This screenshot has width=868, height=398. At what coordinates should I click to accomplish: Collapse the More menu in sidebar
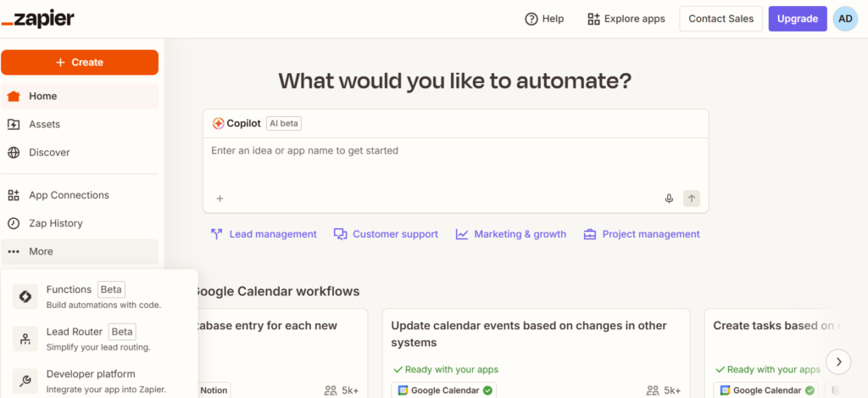[41, 251]
